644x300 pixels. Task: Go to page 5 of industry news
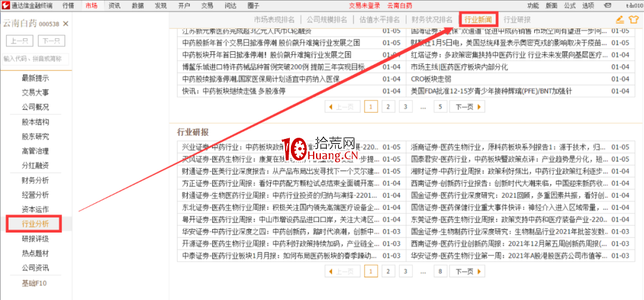440,107
